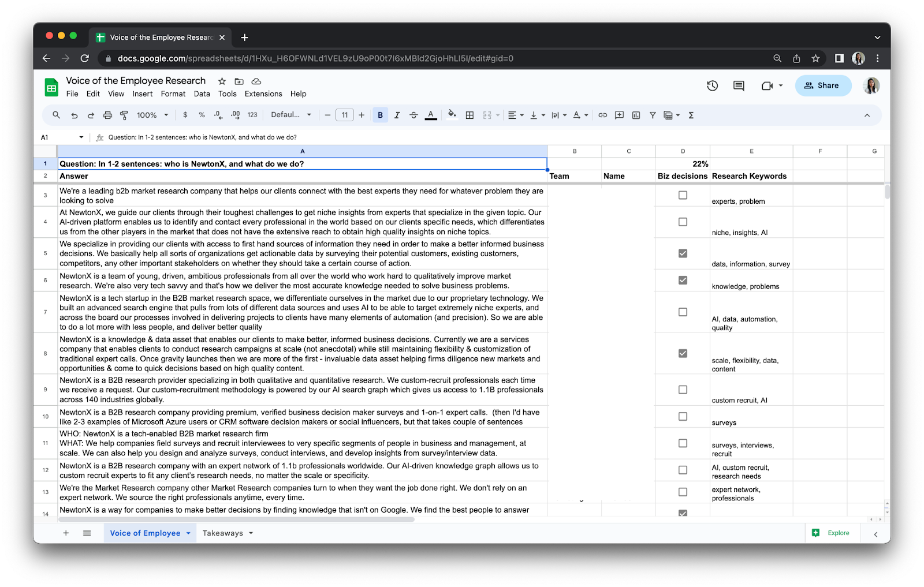The width and height of the screenshot is (924, 587).
Task: Open the comments panel
Action: point(739,85)
